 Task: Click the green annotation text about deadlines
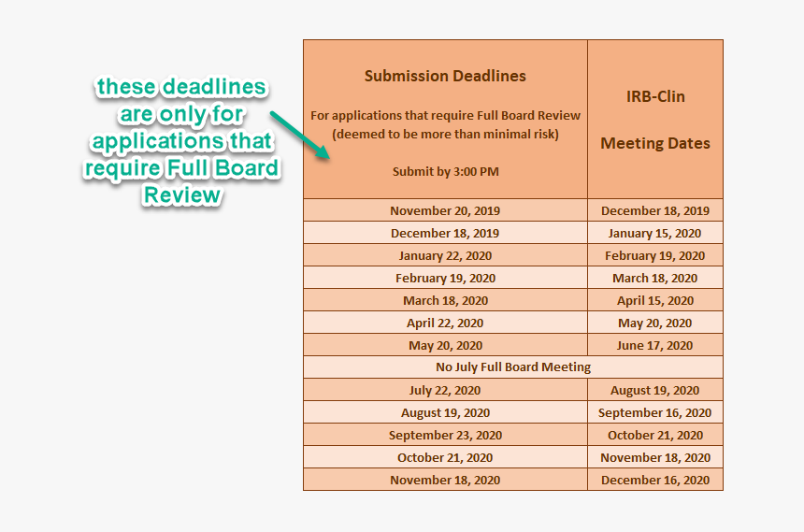pos(181,141)
